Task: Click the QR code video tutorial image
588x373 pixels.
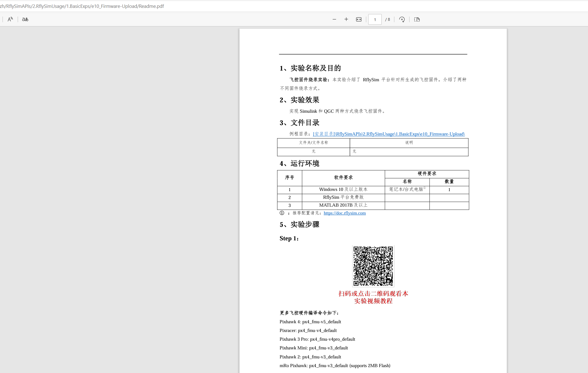Action: coord(373,266)
